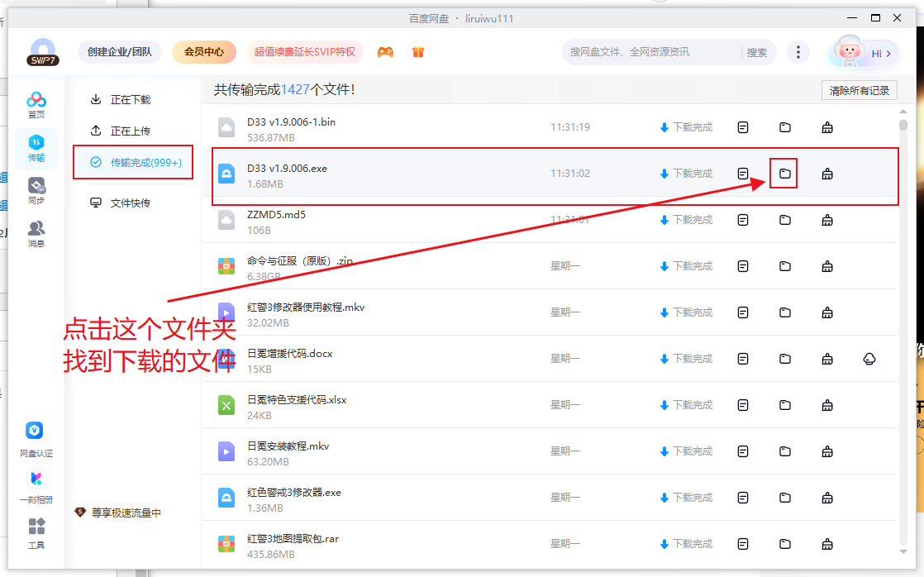Screen dimensions: 924x577
Task: Focus the 搜网盘文件 search field
Action: (651, 52)
